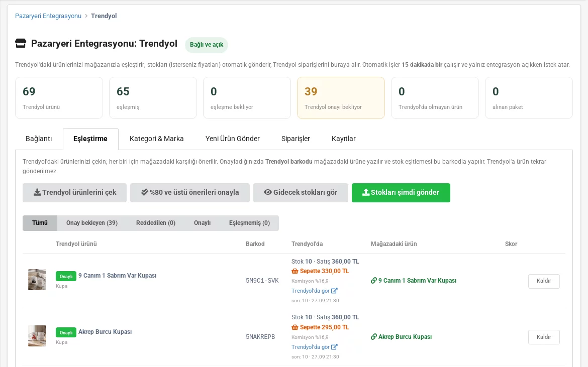Click Trendyol'da column header
Image resolution: width=588 pixels, height=367 pixels.
click(307, 244)
